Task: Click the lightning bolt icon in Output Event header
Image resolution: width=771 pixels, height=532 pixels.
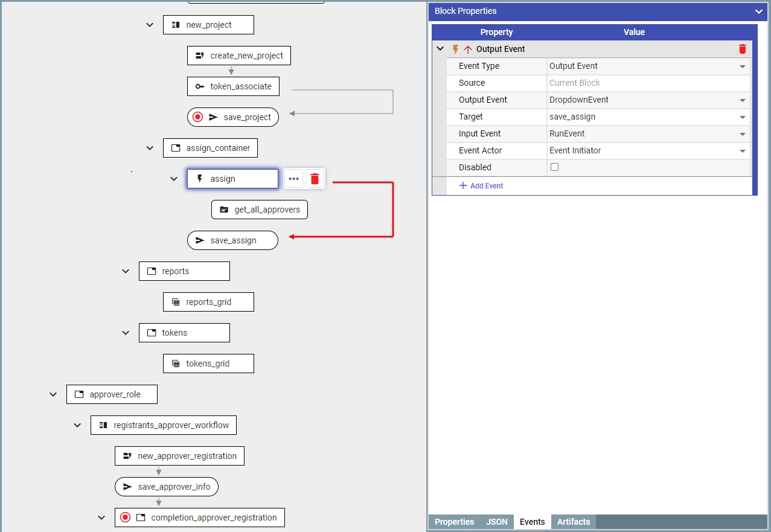Action: pyautogui.click(x=456, y=50)
